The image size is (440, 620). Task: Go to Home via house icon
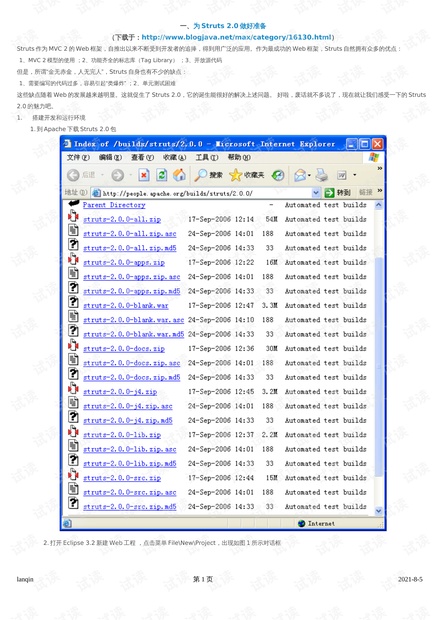tap(179, 175)
